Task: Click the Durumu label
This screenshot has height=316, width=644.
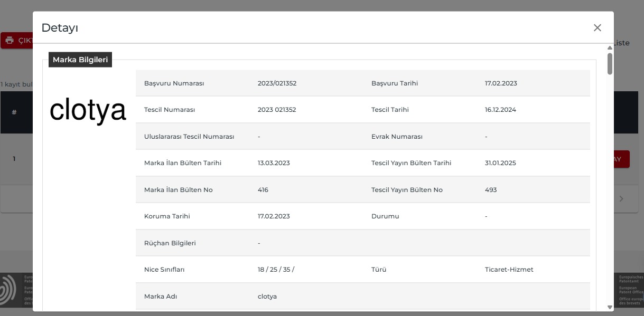Action: (x=385, y=216)
